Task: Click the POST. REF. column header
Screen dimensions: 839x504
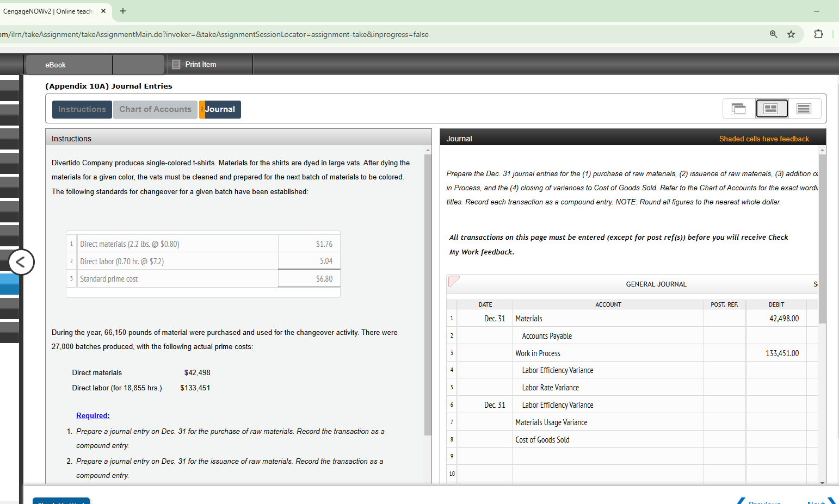Action: coord(725,304)
